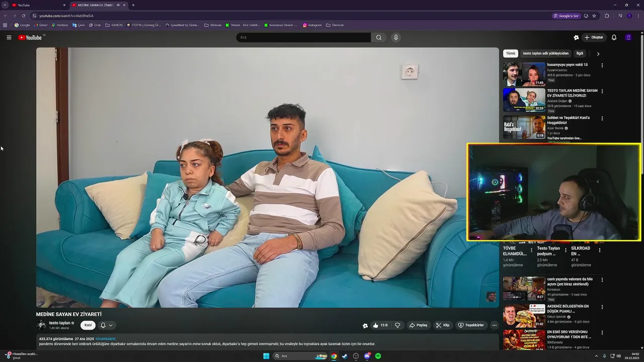Show next filter chips with the arrow
This screenshot has width=644, height=362.
[x=598, y=53]
